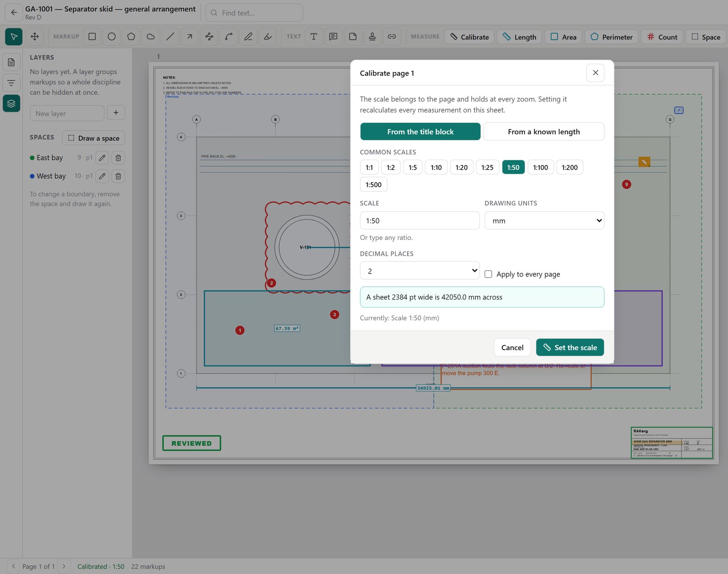Choose the polyline markup tool
728x574 pixels.
click(x=209, y=36)
